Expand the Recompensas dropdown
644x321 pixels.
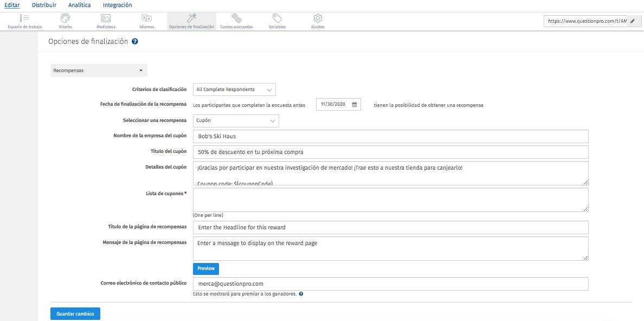point(99,70)
